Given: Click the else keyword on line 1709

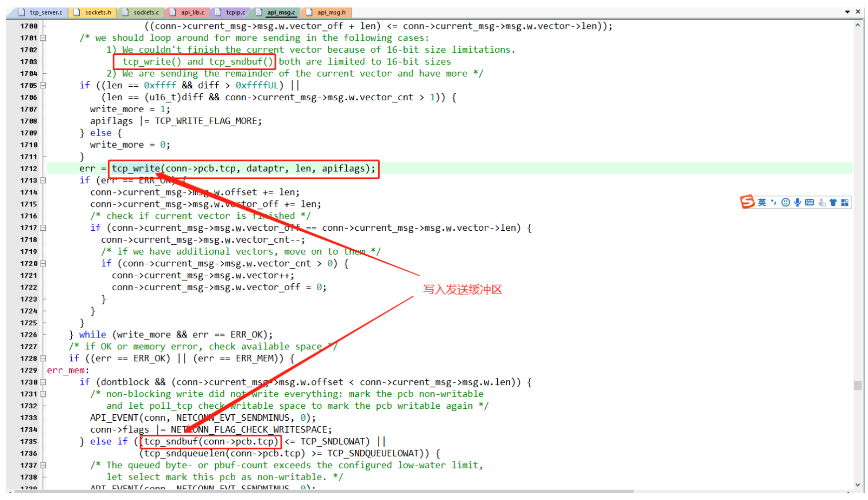Looking at the screenshot, I should pyautogui.click(x=101, y=133).
